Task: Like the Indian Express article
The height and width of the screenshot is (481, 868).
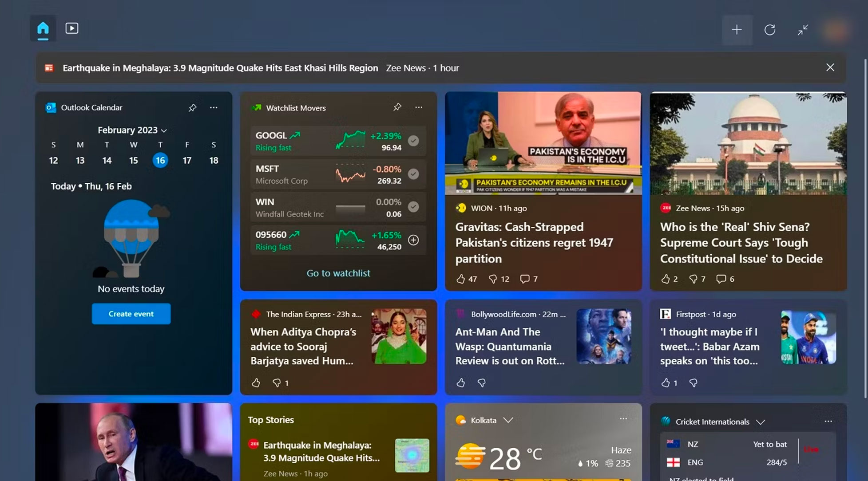Action: point(256,383)
